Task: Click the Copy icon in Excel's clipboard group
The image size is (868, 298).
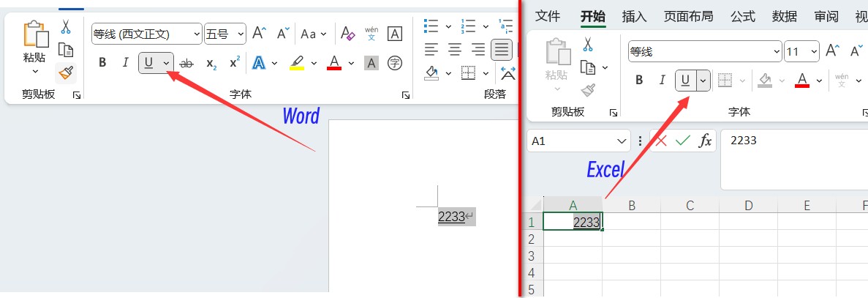Action: (x=588, y=67)
